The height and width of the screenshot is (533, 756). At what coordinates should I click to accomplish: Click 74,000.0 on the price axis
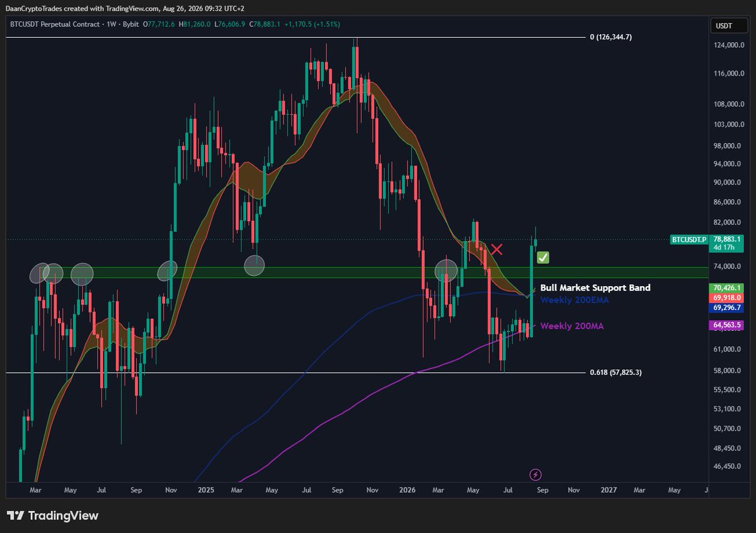(x=728, y=266)
